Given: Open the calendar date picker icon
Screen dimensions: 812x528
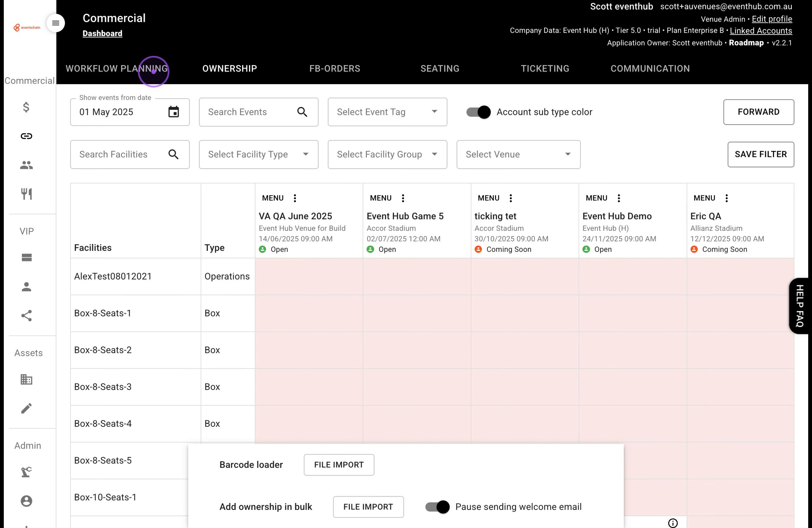Looking at the screenshot, I should point(174,112).
